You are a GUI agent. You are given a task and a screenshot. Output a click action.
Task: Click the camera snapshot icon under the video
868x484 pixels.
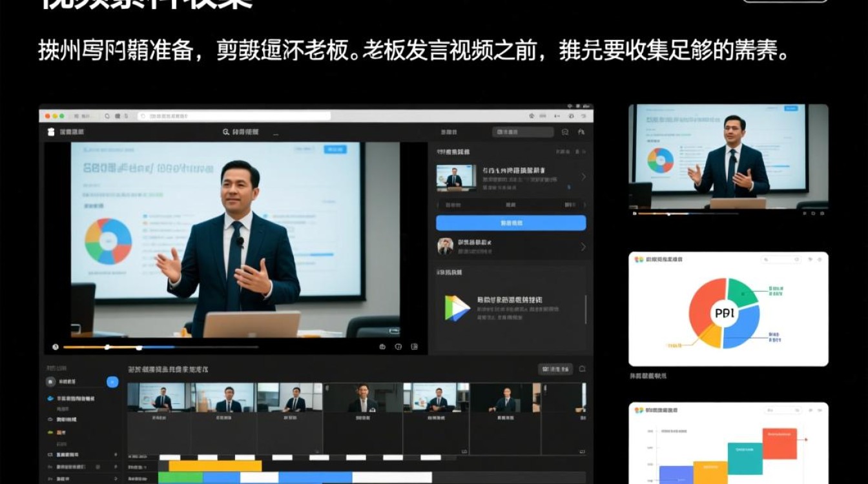382,347
